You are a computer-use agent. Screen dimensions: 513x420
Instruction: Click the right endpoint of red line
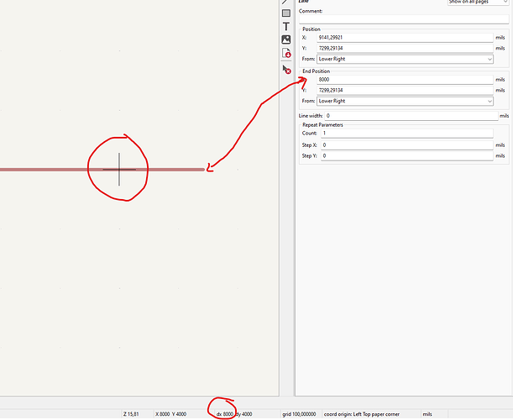(x=203, y=170)
